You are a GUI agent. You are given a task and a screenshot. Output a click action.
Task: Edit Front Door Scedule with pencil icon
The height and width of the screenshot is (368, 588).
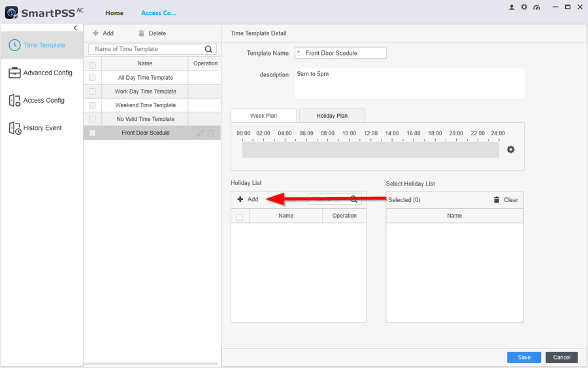(x=201, y=133)
